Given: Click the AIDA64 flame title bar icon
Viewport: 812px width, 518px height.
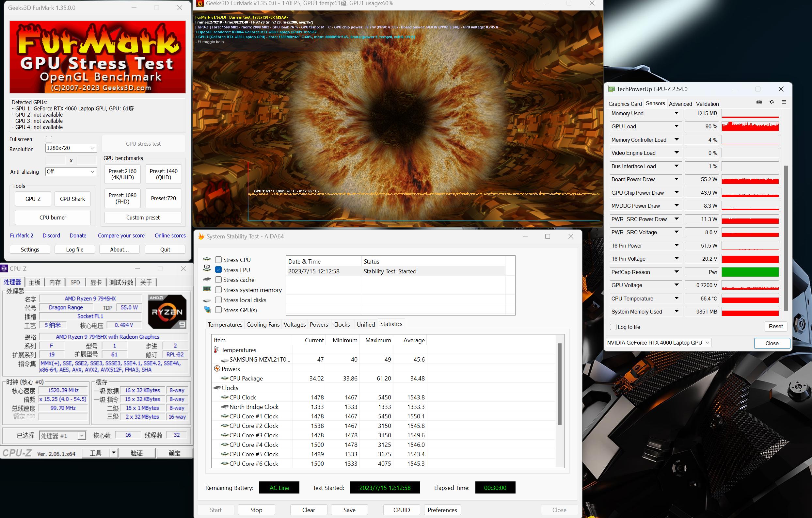Looking at the screenshot, I should 201,236.
